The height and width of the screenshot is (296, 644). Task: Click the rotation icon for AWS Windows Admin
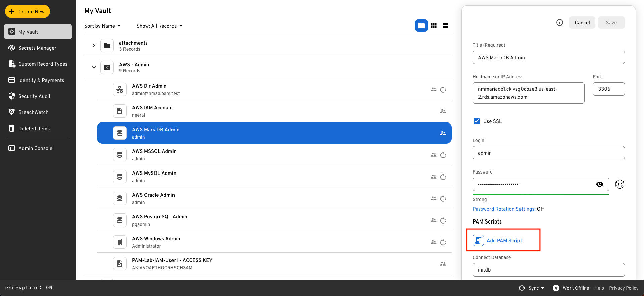pyautogui.click(x=443, y=242)
